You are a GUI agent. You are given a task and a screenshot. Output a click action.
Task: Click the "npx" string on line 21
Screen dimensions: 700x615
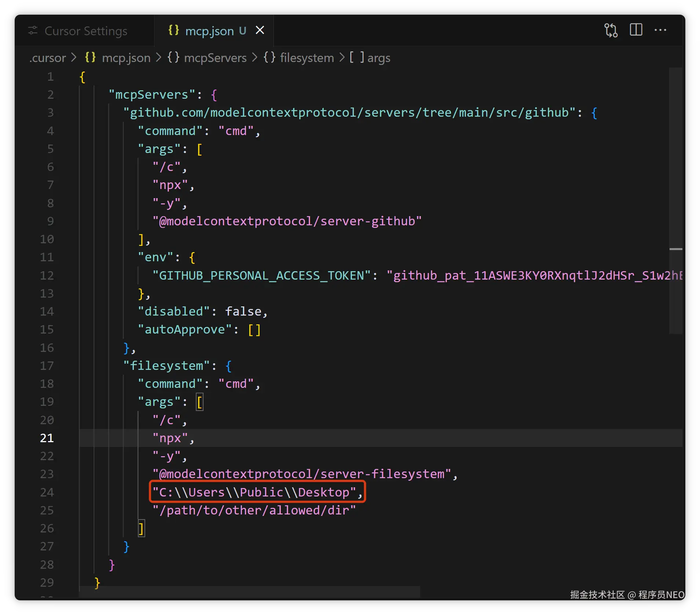click(x=170, y=438)
